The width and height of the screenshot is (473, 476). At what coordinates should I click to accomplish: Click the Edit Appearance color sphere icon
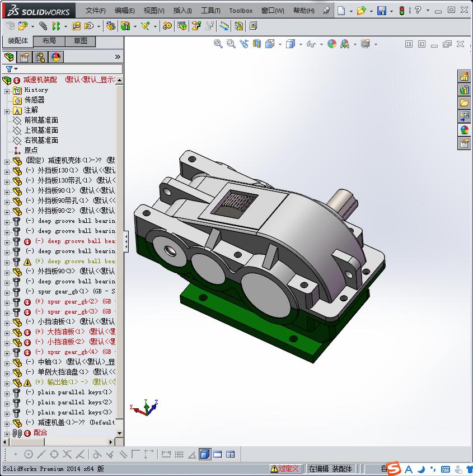(332, 44)
